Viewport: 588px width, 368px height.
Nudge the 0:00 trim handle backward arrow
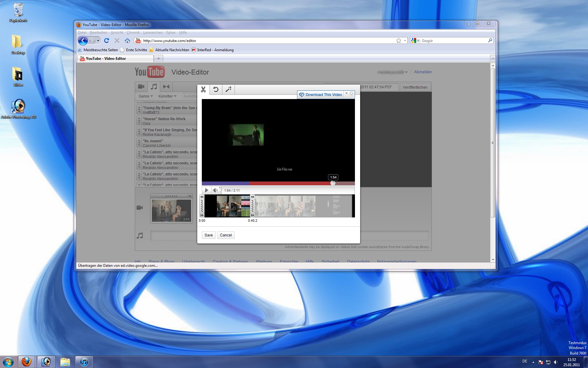tap(202, 197)
